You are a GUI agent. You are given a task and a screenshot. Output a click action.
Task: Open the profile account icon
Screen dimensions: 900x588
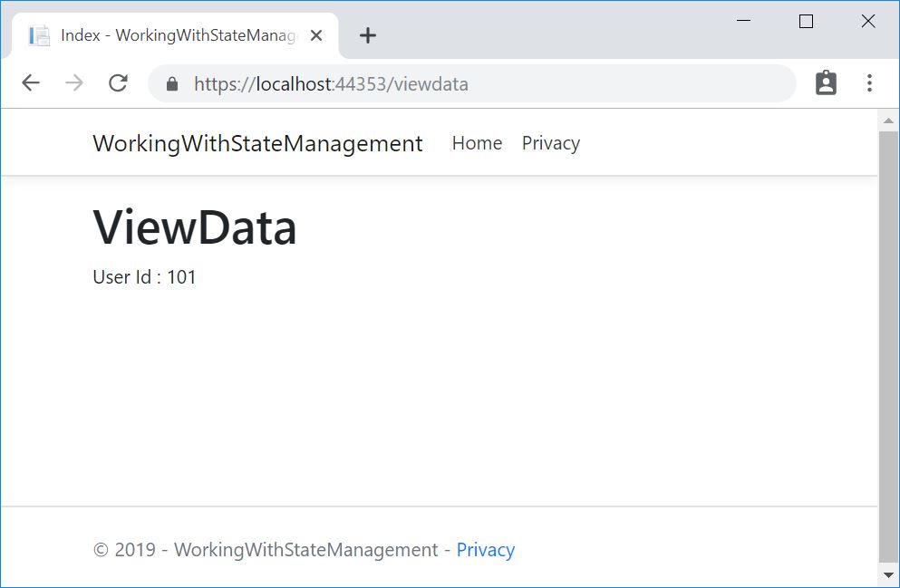pyautogui.click(x=826, y=83)
